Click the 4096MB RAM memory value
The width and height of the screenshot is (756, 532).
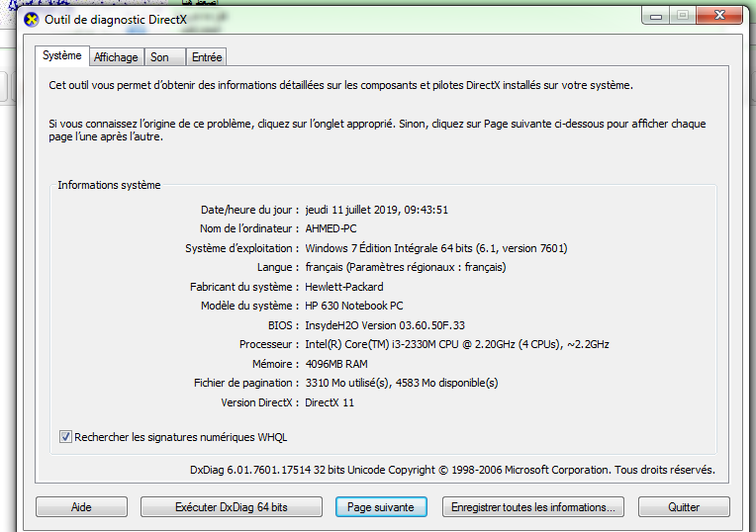[x=335, y=364]
